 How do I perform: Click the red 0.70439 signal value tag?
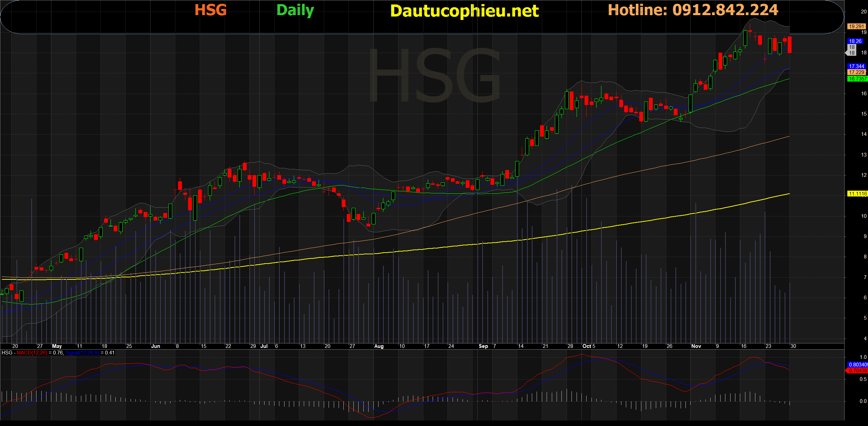(857, 371)
